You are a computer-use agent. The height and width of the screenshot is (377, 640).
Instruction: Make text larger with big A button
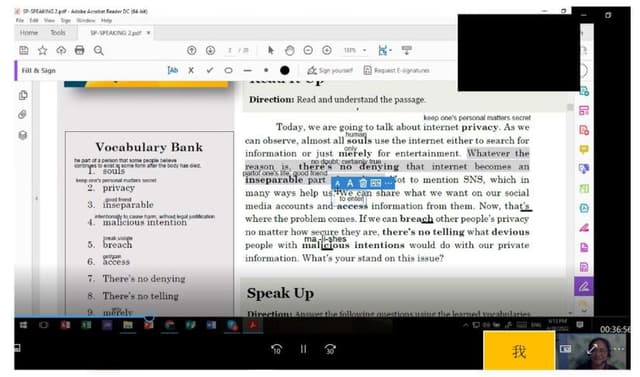(x=350, y=183)
